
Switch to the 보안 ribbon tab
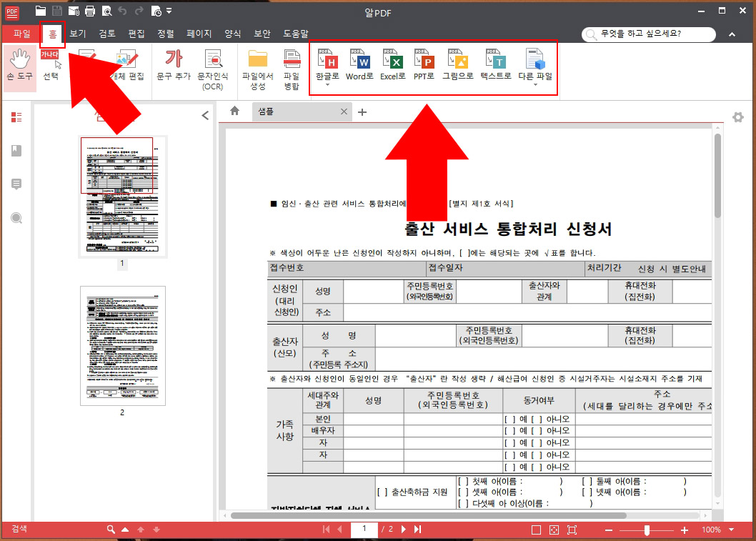coord(262,34)
